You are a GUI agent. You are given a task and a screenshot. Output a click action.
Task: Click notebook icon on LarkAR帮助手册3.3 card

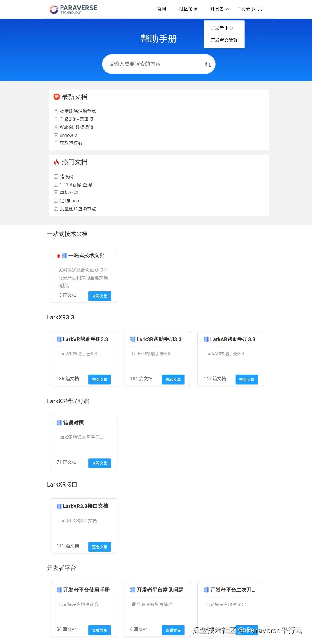coord(206,339)
